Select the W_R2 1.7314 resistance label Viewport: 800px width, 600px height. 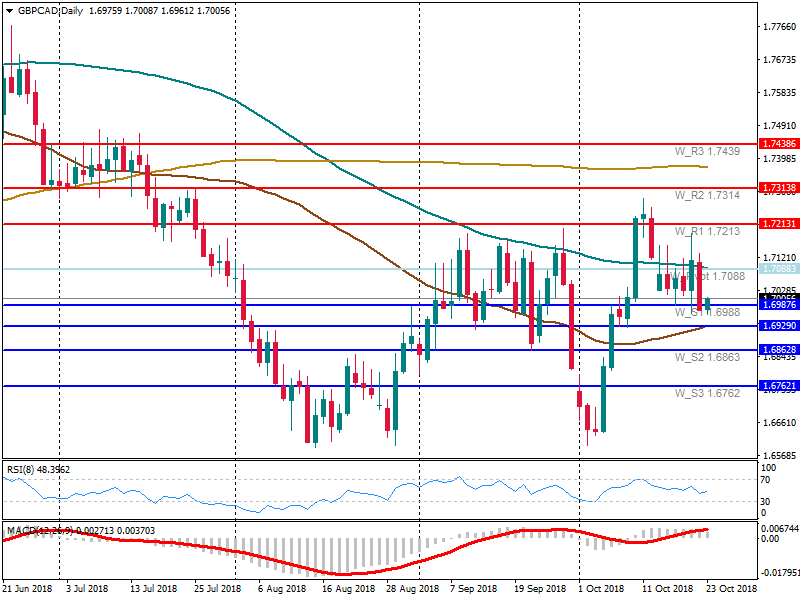click(707, 195)
